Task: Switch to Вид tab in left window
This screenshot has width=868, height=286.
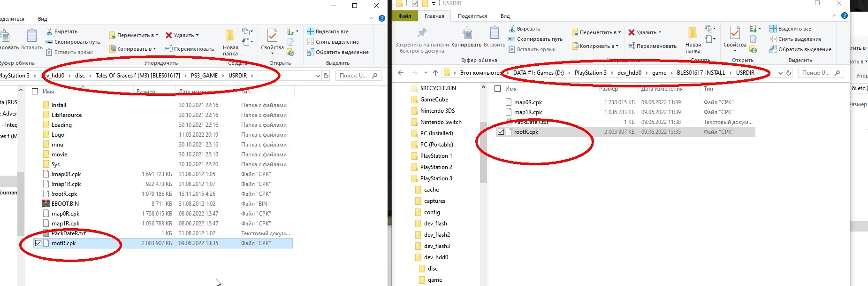Action: click(x=43, y=19)
